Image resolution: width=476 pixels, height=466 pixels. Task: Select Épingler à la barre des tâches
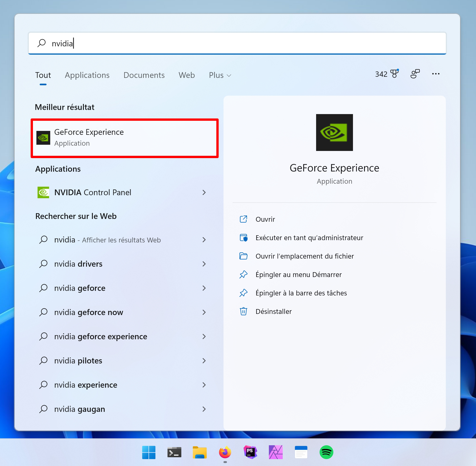pyautogui.click(x=301, y=293)
